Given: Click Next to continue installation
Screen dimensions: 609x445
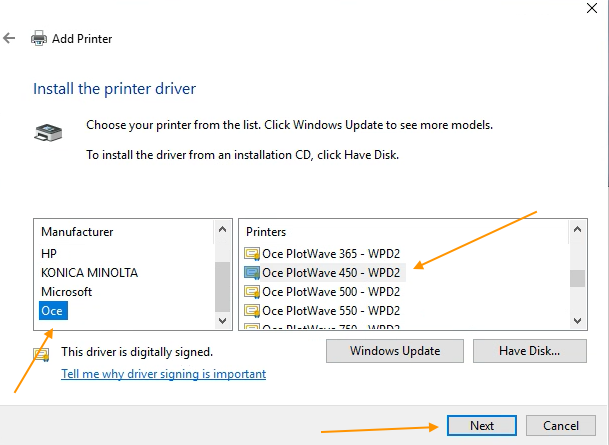Looking at the screenshot, I should [482, 426].
